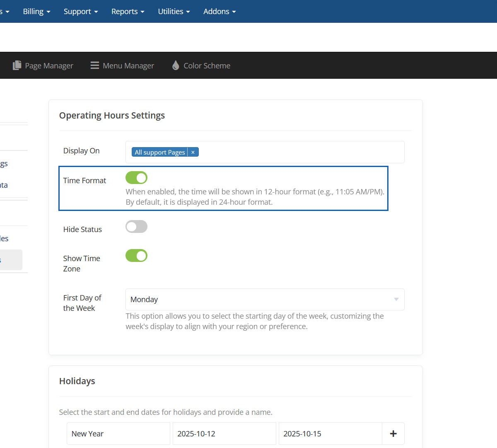Click the plus icon to add holiday
The width and height of the screenshot is (497, 448).
(393, 433)
